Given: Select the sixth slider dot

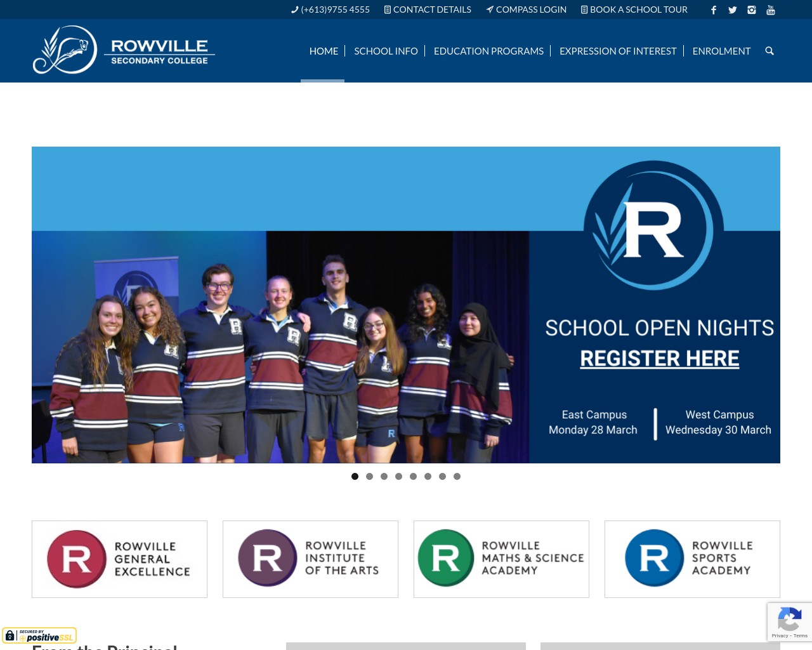Looking at the screenshot, I should pyautogui.click(x=428, y=476).
